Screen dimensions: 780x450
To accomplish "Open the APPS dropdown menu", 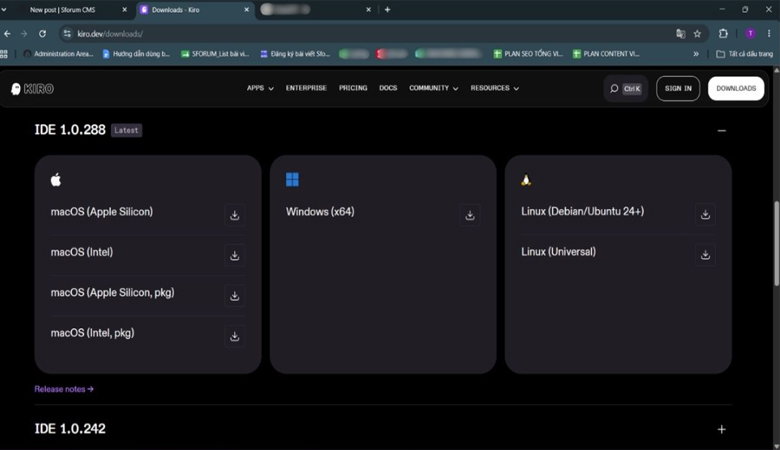I will click(x=260, y=88).
